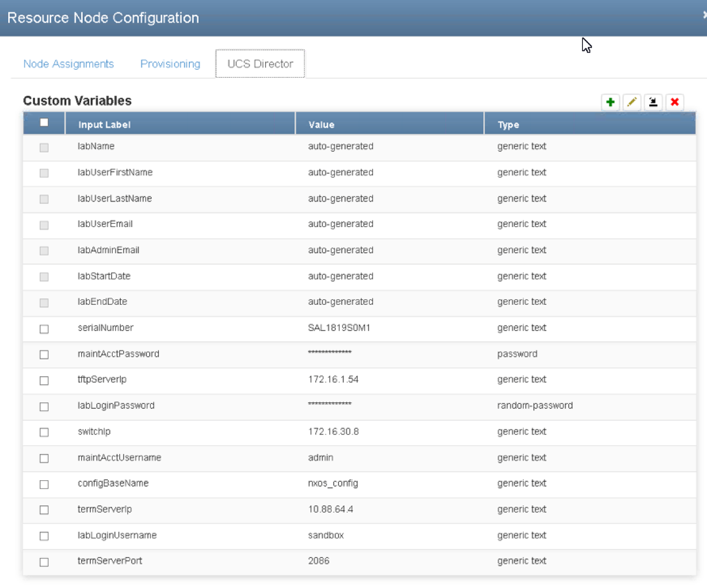The width and height of the screenshot is (707, 588).
Task: Click the labLoginPassword input label
Action: [x=116, y=406]
